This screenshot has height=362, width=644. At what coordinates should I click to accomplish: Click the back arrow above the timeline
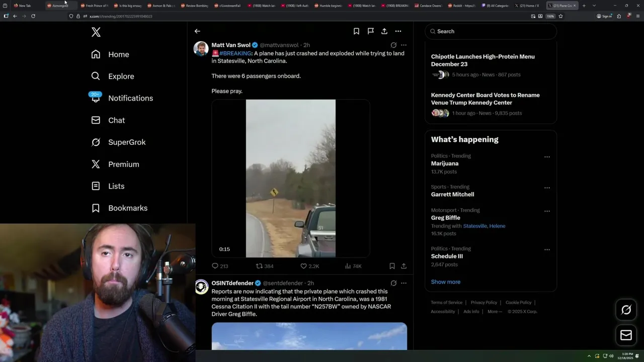(x=197, y=31)
